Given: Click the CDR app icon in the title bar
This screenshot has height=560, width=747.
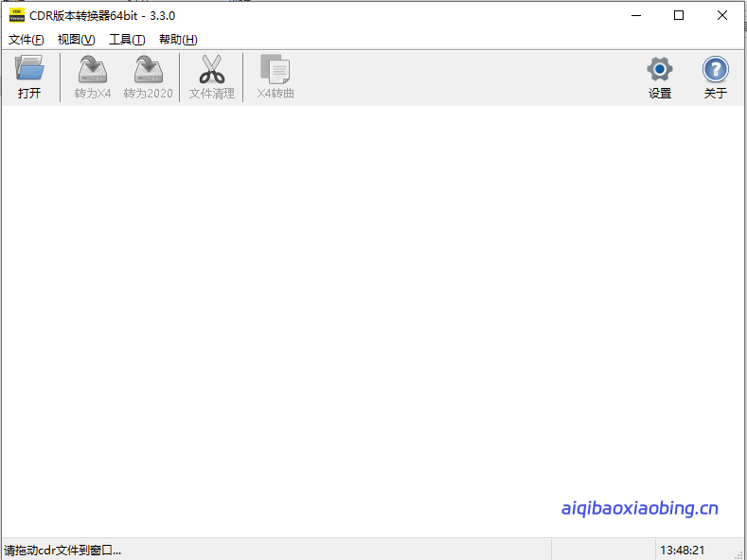Looking at the screenshot, I should pyautogui.click(x=15, y=15).
